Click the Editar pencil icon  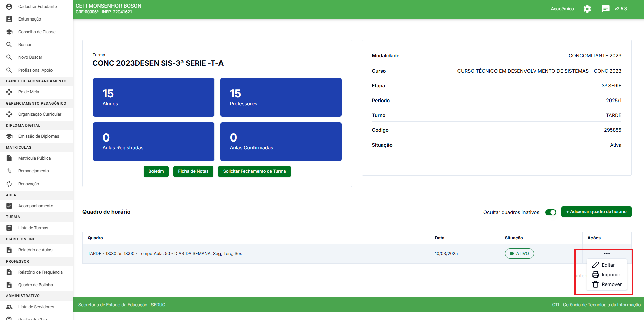(x=595, y=265)
